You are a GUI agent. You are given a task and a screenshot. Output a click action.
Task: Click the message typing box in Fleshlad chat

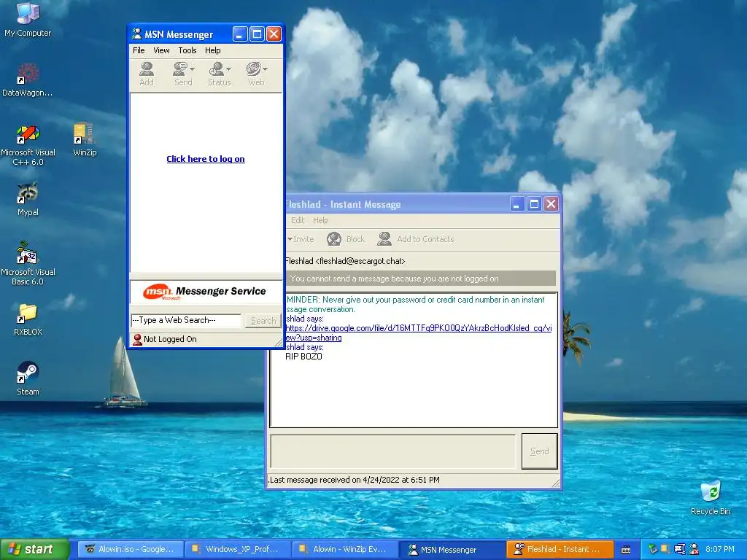[393, 451]
